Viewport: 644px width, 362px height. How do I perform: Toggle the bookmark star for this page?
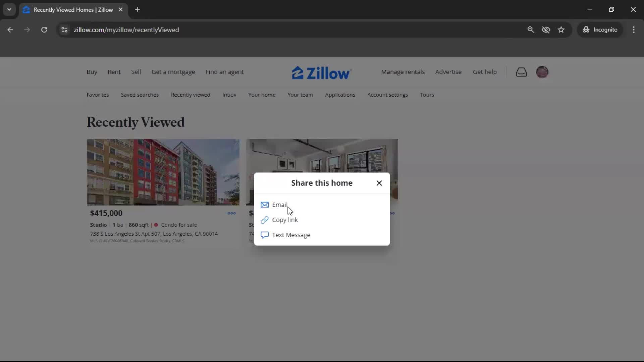561,29
